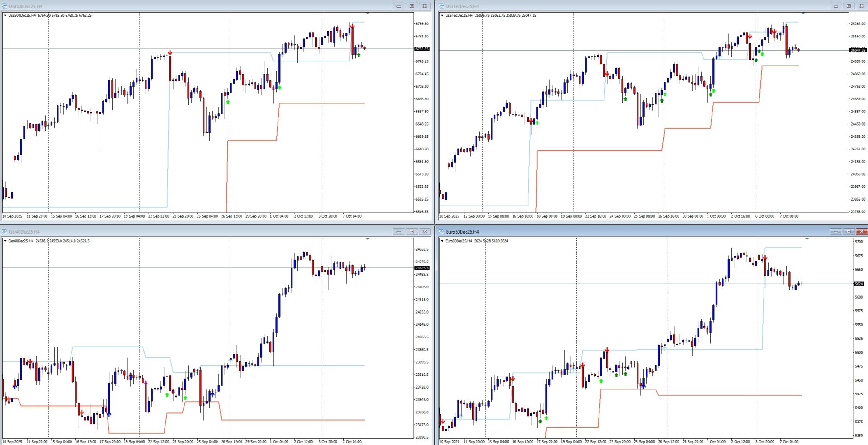Click the Ger40Dec25 chart window icon
Screen dimensions: 868x445
(x=5, y=232)
